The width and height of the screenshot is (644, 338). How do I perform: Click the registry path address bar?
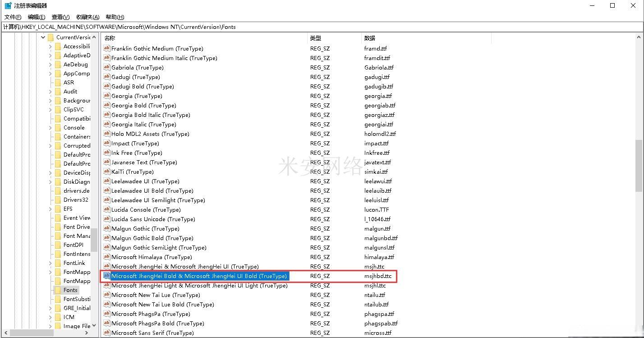click(x=322, y=27)
